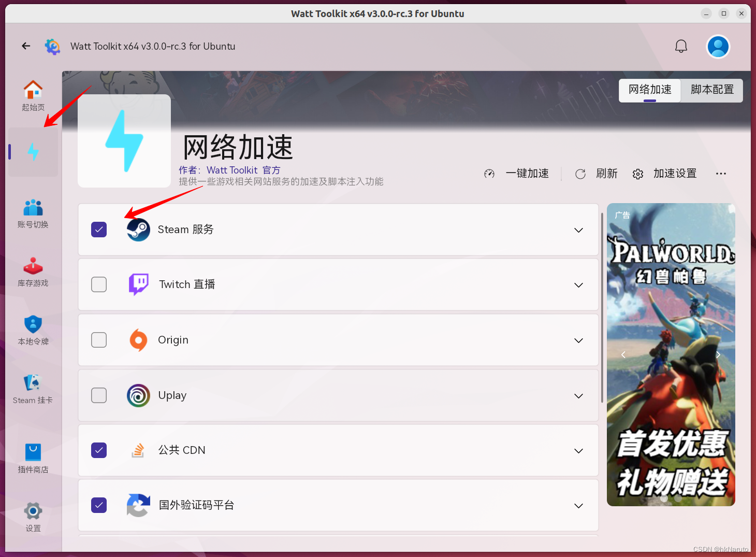Image resolution: width=756 pixels, height=557 pixels.
Task: Start 一键加速 one-click acceleration
Action: [x=517, y=174]
